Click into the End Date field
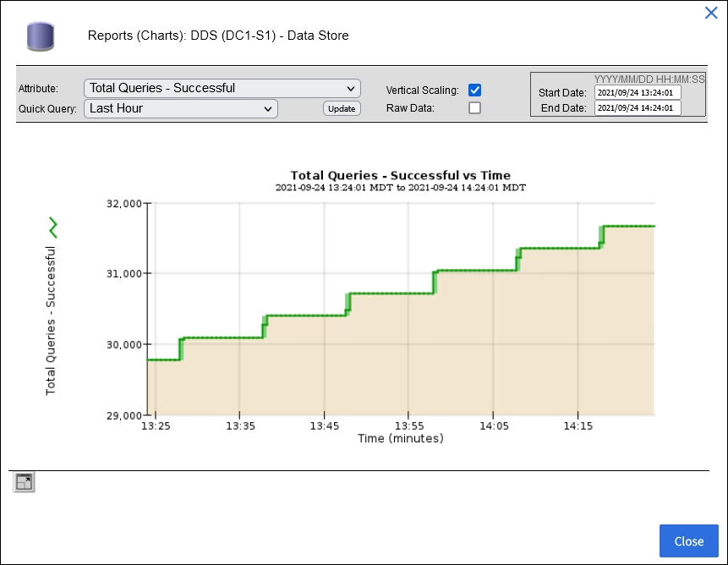 [638, 108]
